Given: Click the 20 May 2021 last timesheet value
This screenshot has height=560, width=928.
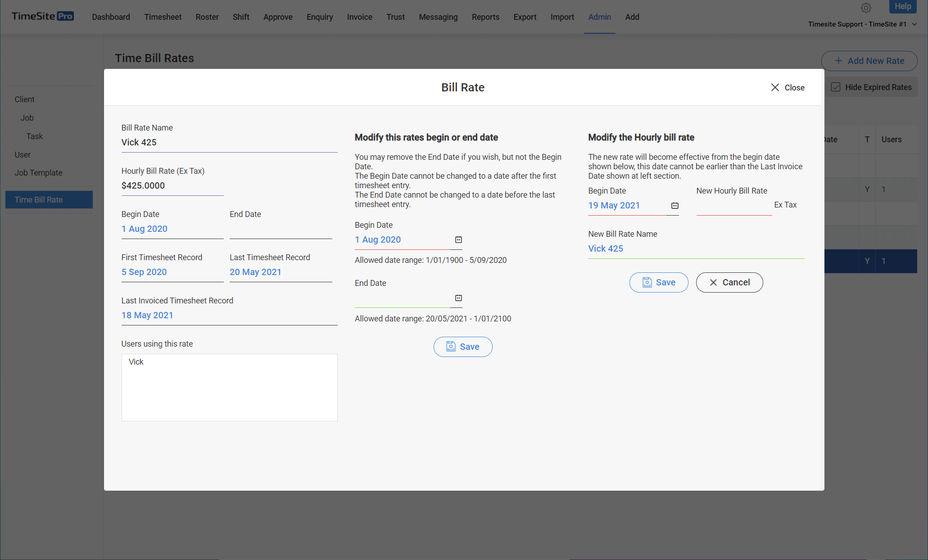Looking at the screenshot, I should 255,272.
